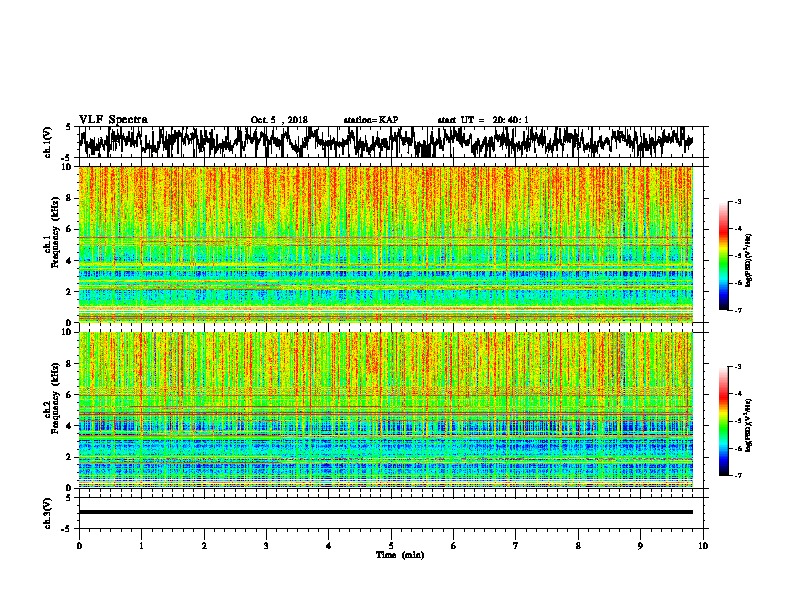
Task: Click the "2" frequency tick of ch.1 spectrogram
Action: [x=69, y=291]
